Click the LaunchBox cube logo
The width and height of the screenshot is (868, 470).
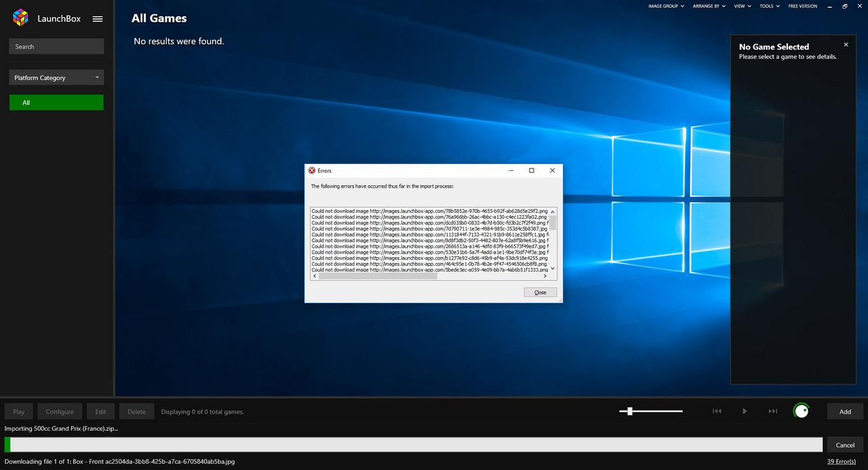pyautogui.click(x=21, y=18)
